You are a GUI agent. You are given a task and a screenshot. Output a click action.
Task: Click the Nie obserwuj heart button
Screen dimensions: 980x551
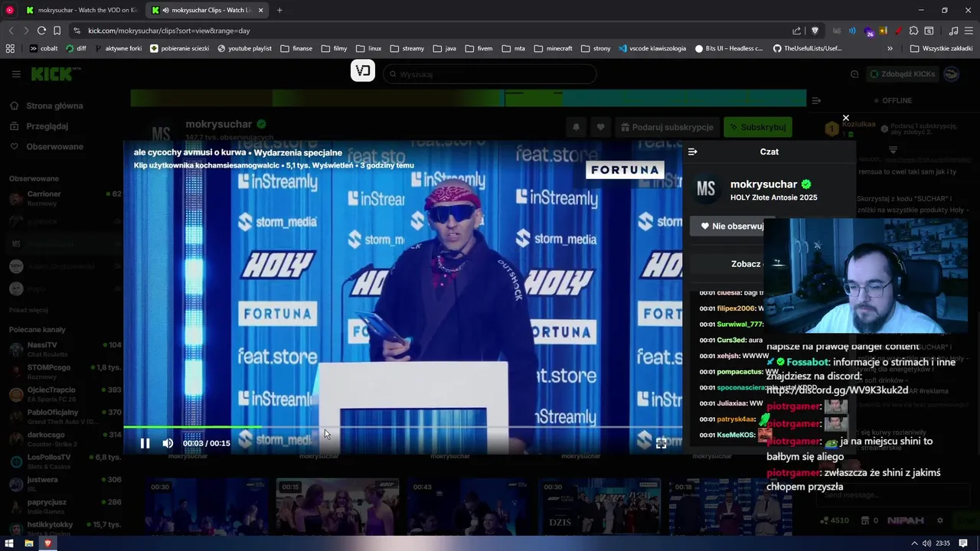733,226
